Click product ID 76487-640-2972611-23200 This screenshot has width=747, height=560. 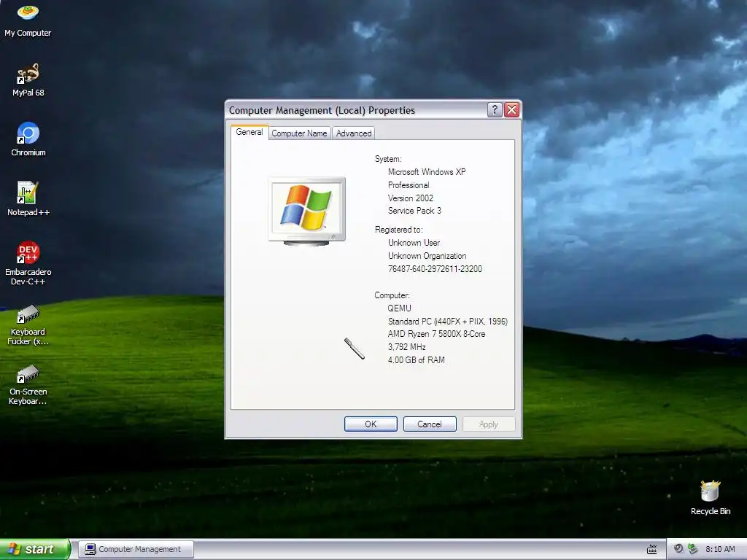pos(435,269)
